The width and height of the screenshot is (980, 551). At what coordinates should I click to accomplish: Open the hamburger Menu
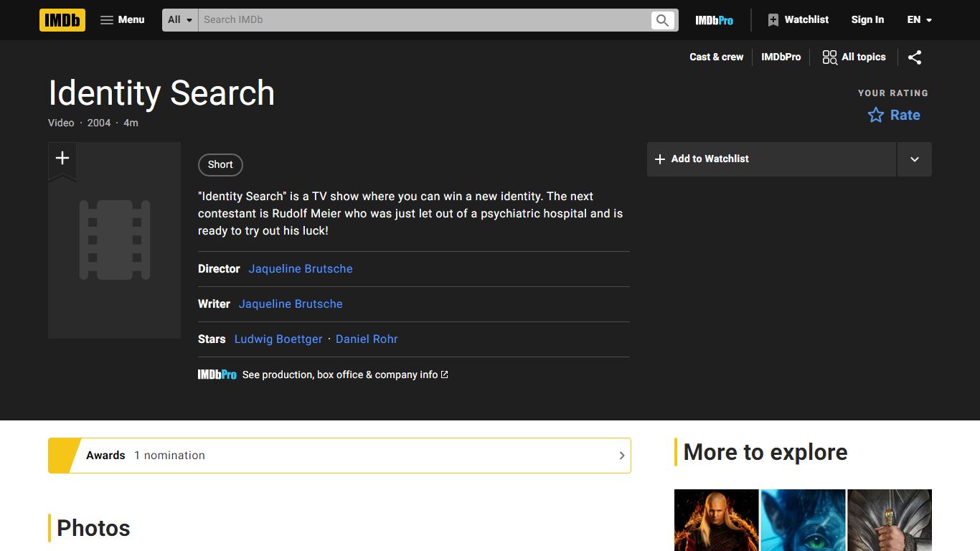[x=123, y=20]
